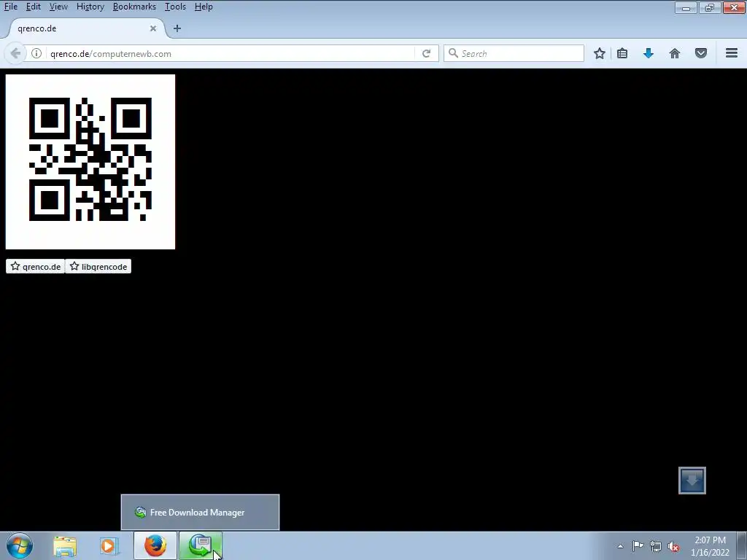Click the qrenco.de star button
The width and height of the screenshot is (747, 560).
point(35,267)
